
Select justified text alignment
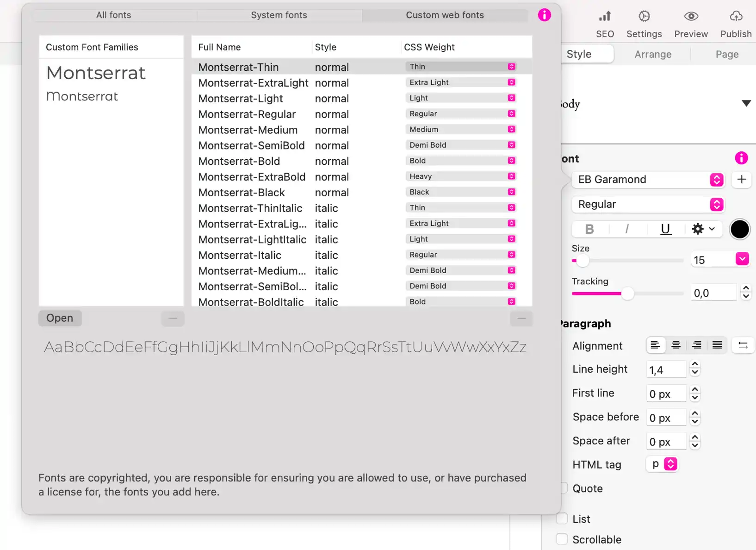pyautogui.click(x=717, y=345)
